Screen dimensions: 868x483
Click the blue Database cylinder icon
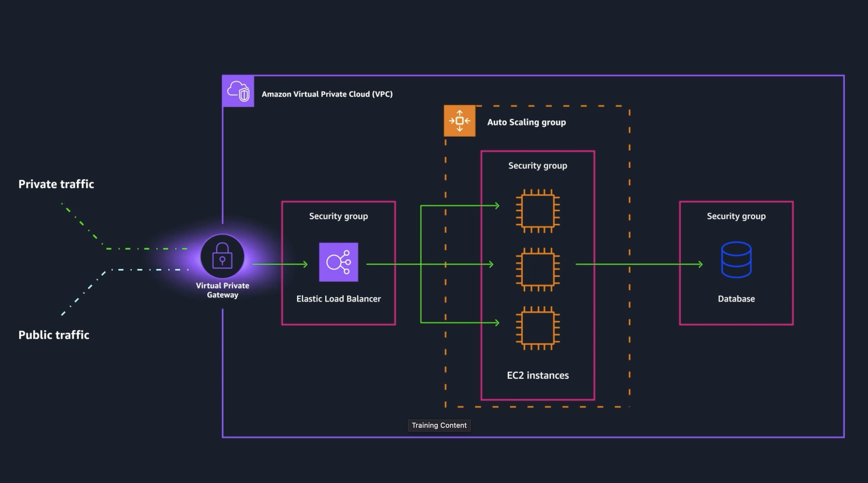pyautogui.click(x=736, y=260)
